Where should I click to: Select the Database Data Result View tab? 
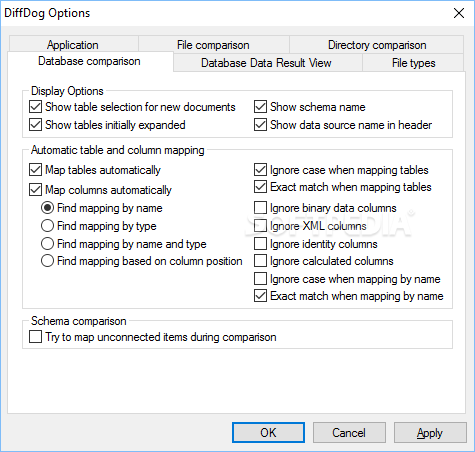click(x=266, y=63)
